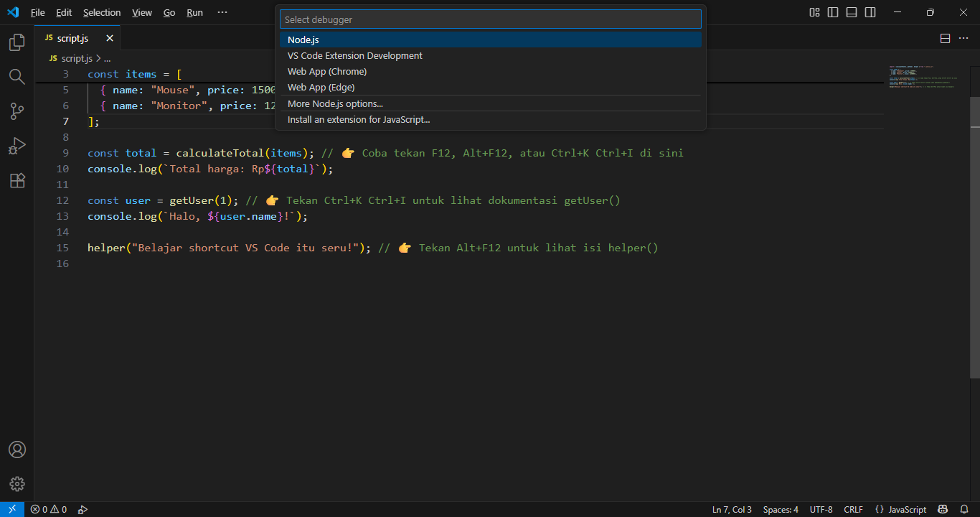Click the Split Editor icon
Screen dimensions: 980x517
pos(945,38)
